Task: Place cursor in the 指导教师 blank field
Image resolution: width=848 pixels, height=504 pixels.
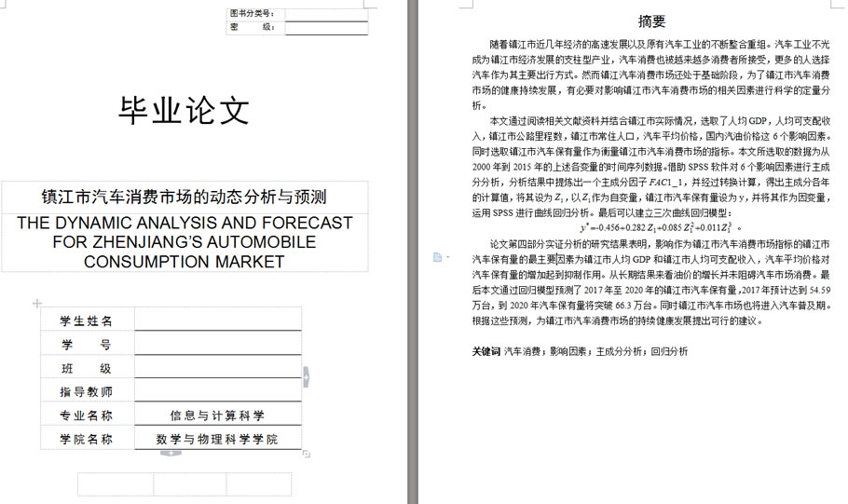Action: 218,392
